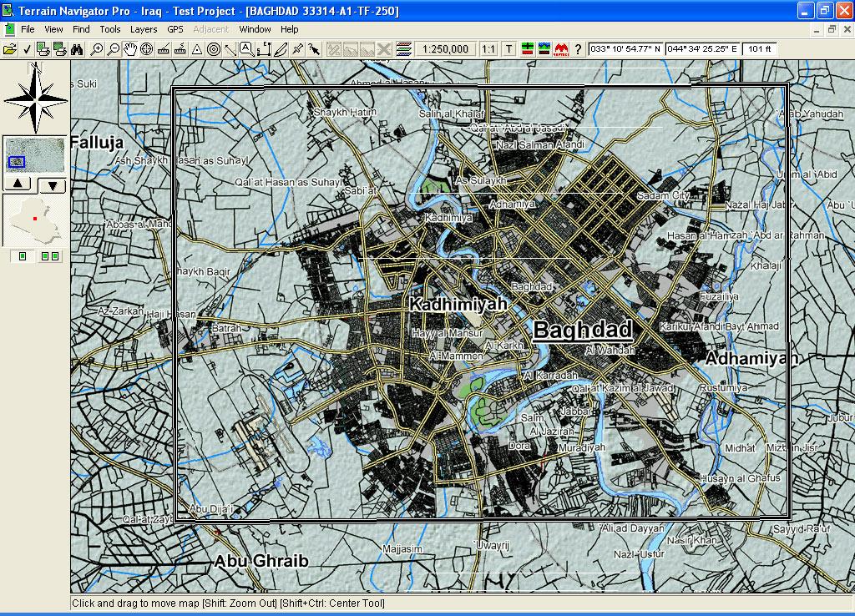Viewport: 855px width, 616px height.
Task: Select the Zoom In magnifier tool
Action: click(97, 49)
